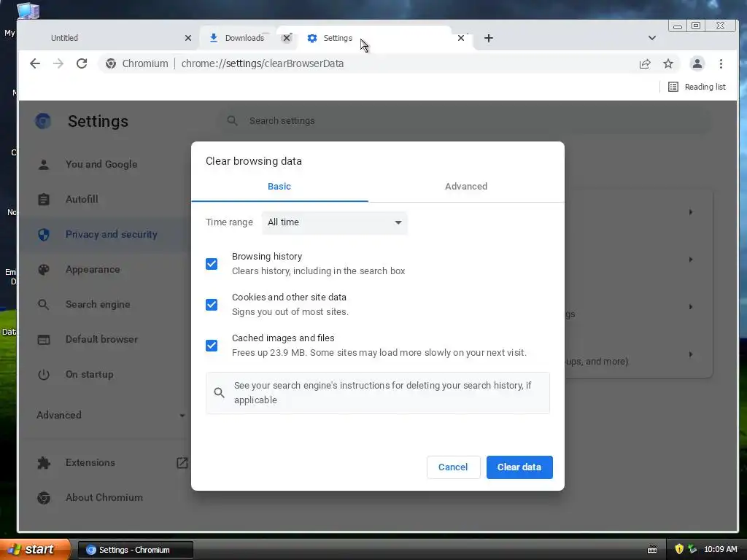Screen dimensions: 747x560
Task: Expand the second privacy row arrow
Action: pyautogui.click(x=690, y=260)
